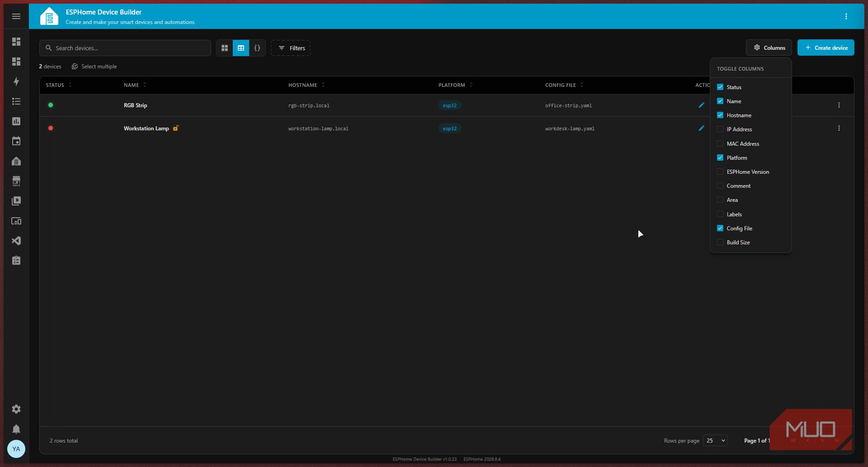The height and width of the screenshot is (467, 868).
Task: Enable the Labels column
Action: (x=720, y=214)
